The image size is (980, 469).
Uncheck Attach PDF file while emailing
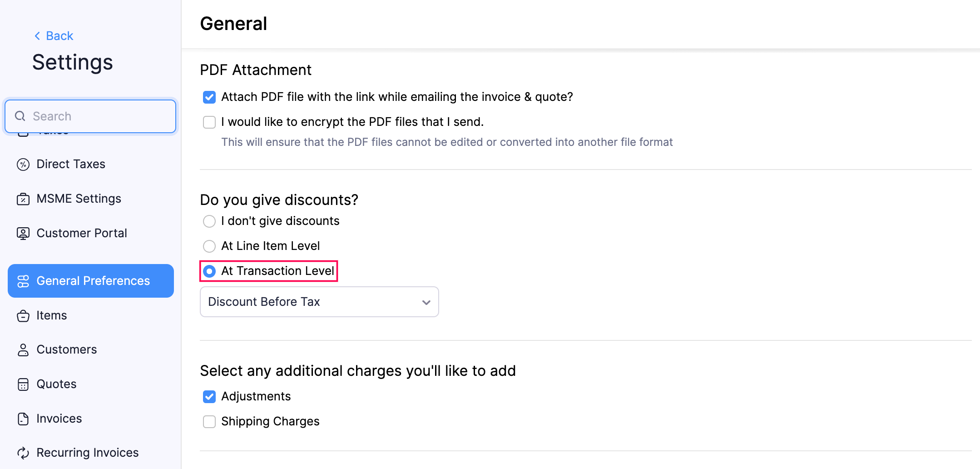[209, 97]
